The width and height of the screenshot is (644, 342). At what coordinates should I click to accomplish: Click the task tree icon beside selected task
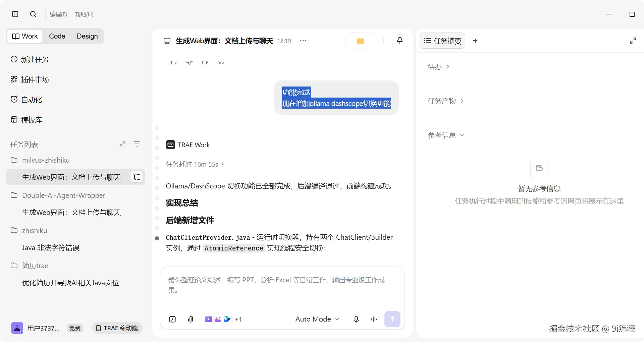pos(137,177)
